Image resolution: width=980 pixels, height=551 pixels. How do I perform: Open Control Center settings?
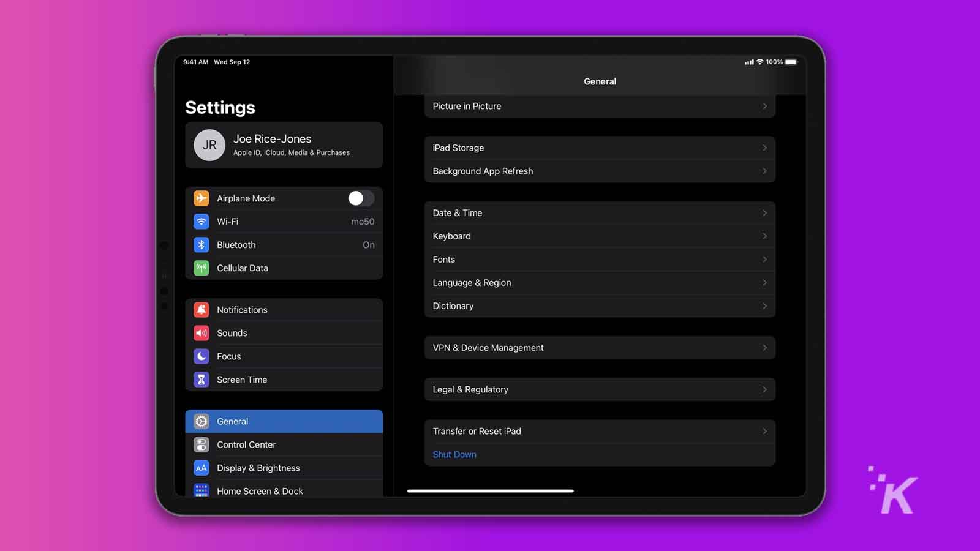pyautogui.click(x=284, y=444)
